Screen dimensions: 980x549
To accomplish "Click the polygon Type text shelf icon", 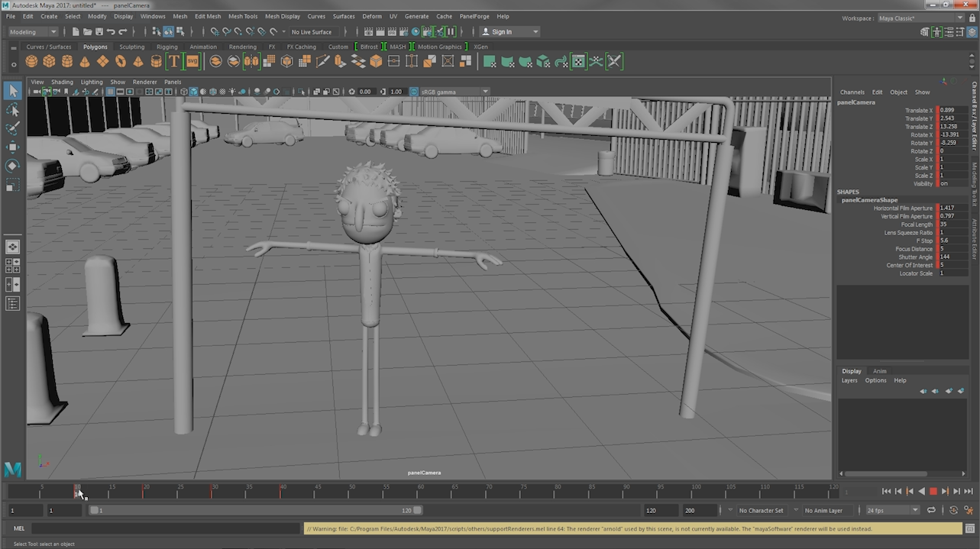I will tap(174, 62).
